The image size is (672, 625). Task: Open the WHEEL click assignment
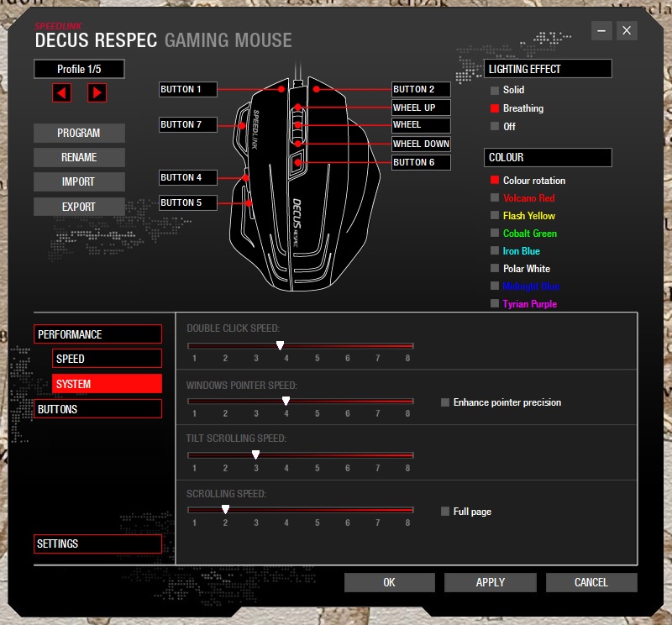(421, 124)
